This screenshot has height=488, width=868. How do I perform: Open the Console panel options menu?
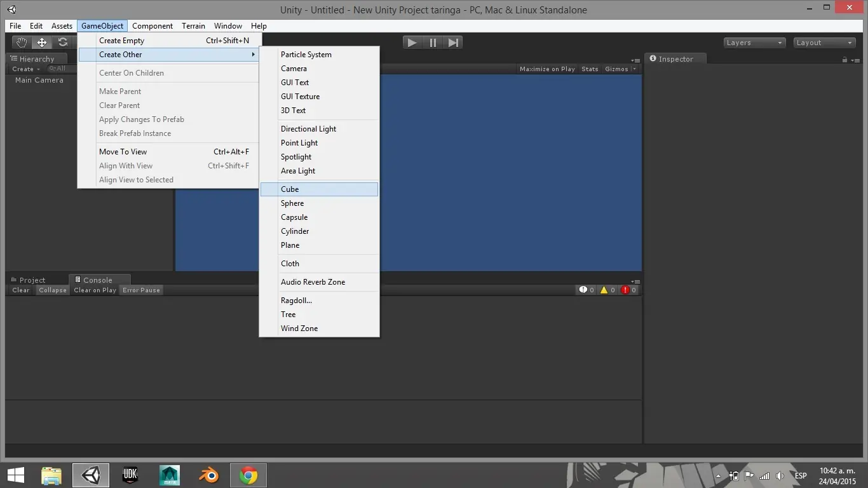(635, 281)
